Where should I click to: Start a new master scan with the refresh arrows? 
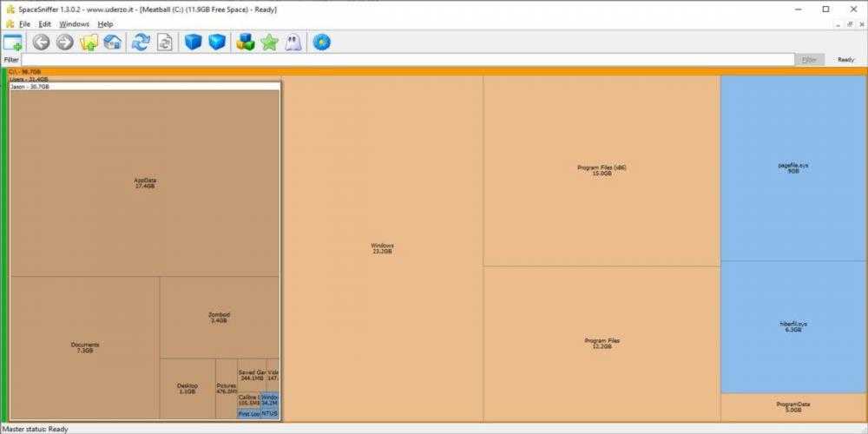point(140,42)
